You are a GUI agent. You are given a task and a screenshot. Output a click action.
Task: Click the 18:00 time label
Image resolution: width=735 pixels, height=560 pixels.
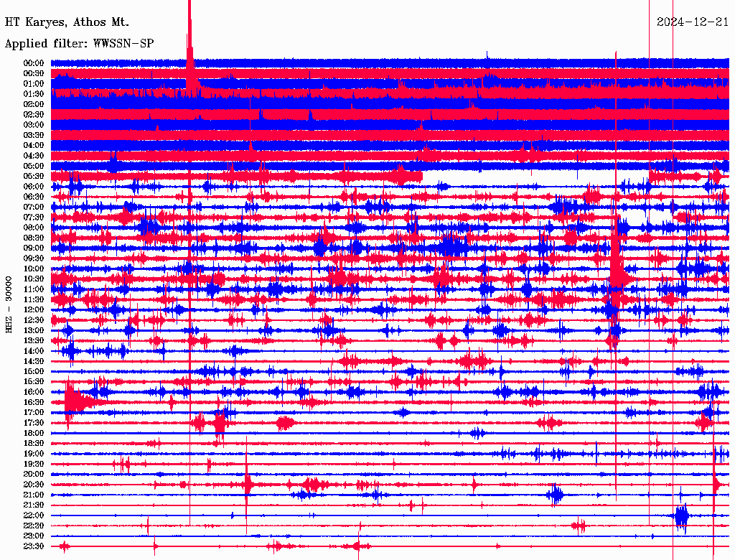coord(34,433)
